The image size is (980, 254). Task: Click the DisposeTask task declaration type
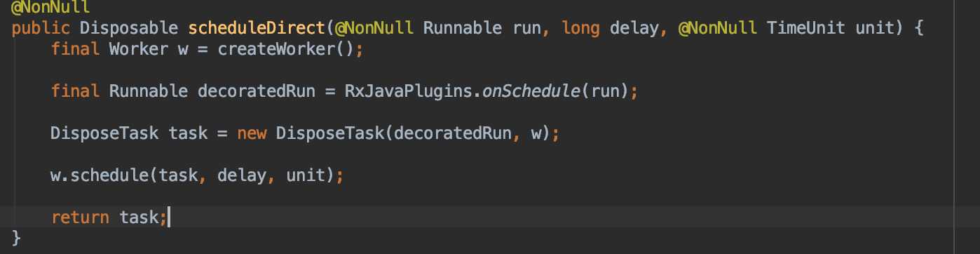[104, 133]
